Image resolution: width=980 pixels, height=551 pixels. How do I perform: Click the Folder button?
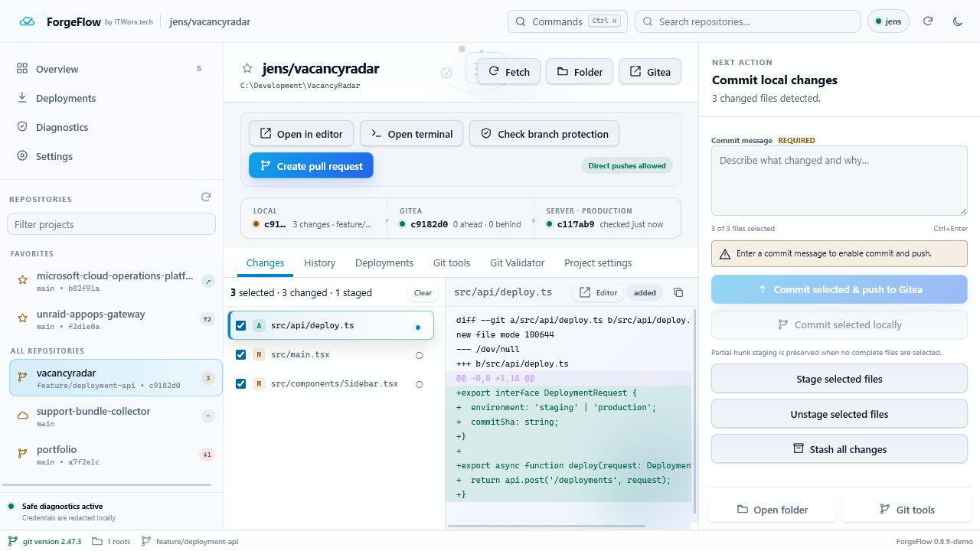[580, 72]
